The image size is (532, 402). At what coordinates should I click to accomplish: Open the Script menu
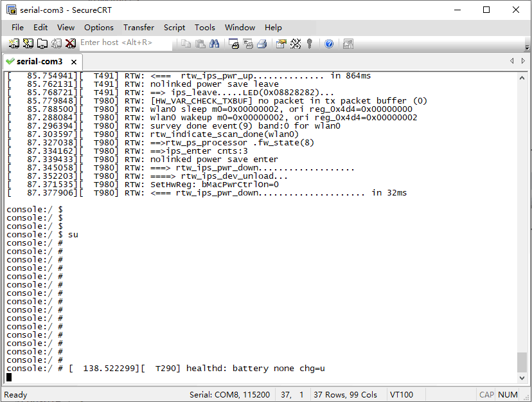click(x=174, y=28)
